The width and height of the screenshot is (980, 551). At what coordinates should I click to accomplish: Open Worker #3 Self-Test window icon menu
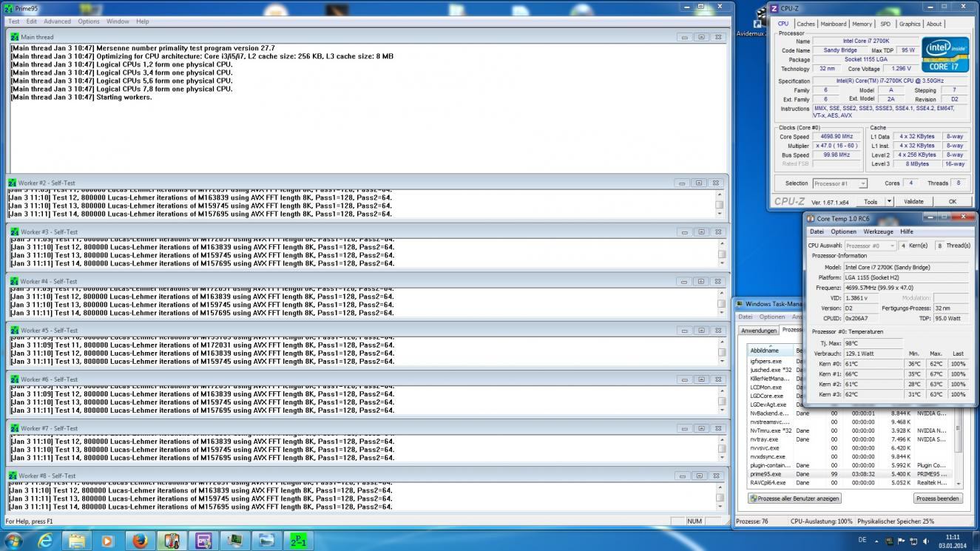click(14, 231)
